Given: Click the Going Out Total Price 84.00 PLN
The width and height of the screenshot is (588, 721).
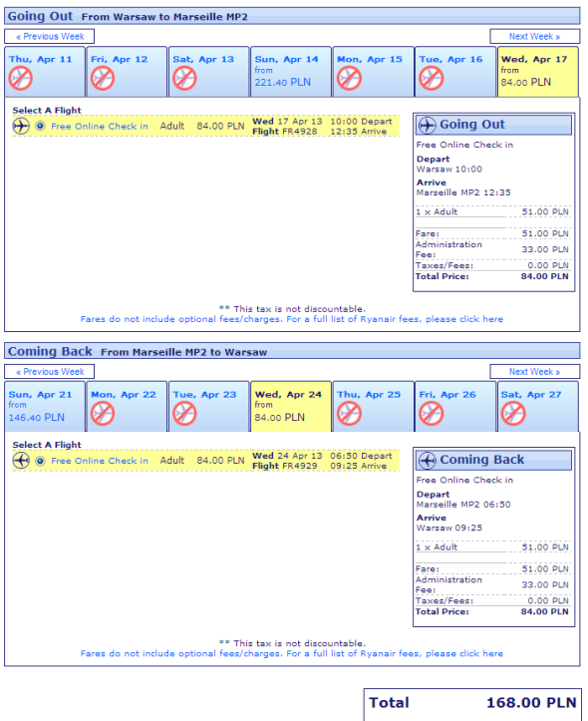Looking at the screenshot, I should tap(545, 276).
